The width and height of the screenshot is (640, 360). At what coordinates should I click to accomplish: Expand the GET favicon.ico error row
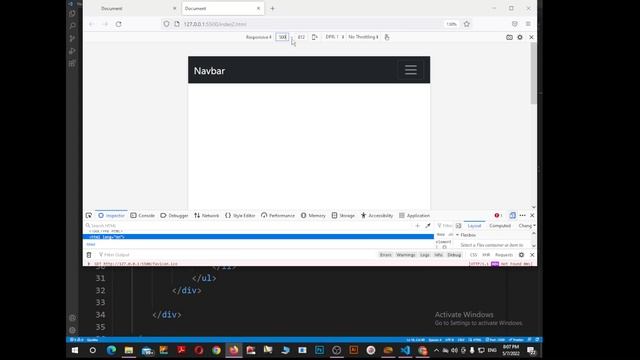click(89, 264)
